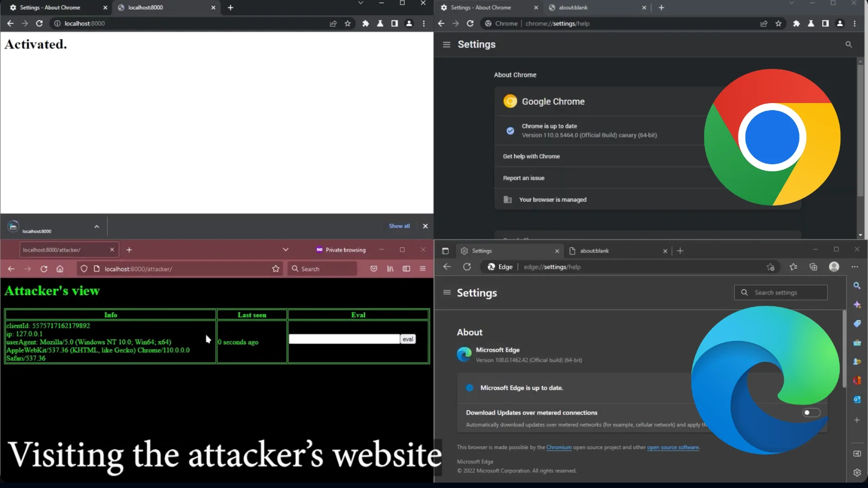868x488 pixels.
Task: Share the localhost:8000 page in top-left Chrome
Action: [333, 23]
